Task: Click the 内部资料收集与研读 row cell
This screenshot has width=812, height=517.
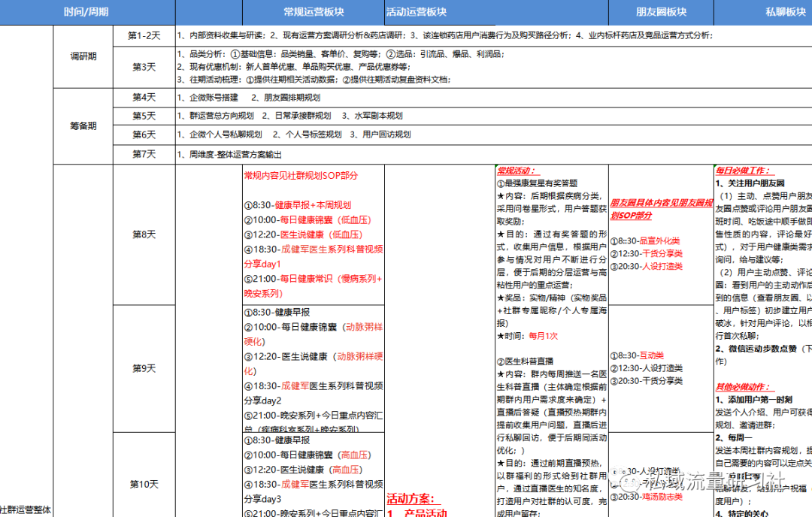Action: pyautogui.click(x=493, y=36)
